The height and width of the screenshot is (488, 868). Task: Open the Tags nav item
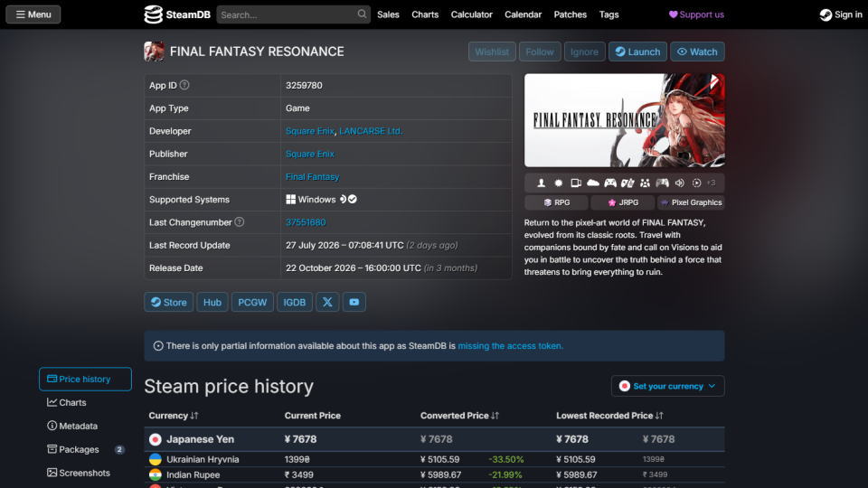[x=609, y=14]
